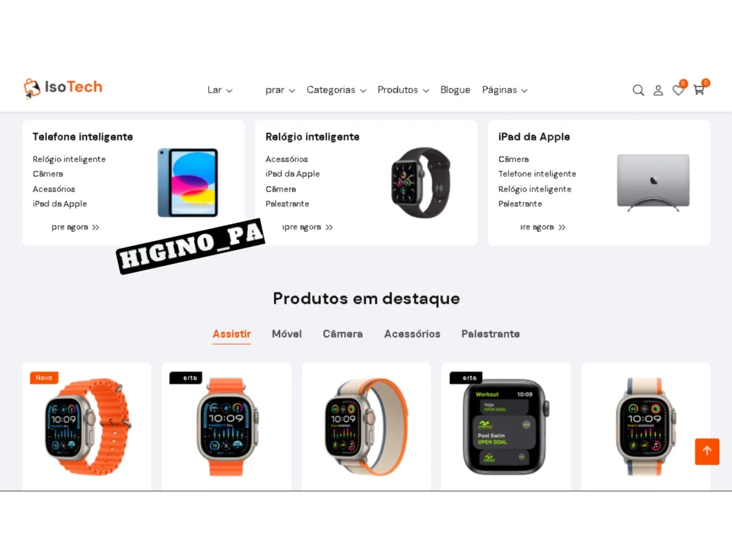Open the black Workout watch product thumbnail
The width and height of the screenshot is (732, 560).
506,426
